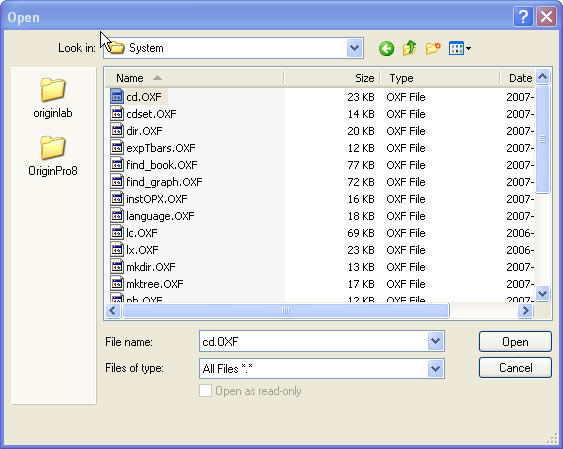Click the 16 KB size cell
563x449 pixels.
(x=360, y=199)
